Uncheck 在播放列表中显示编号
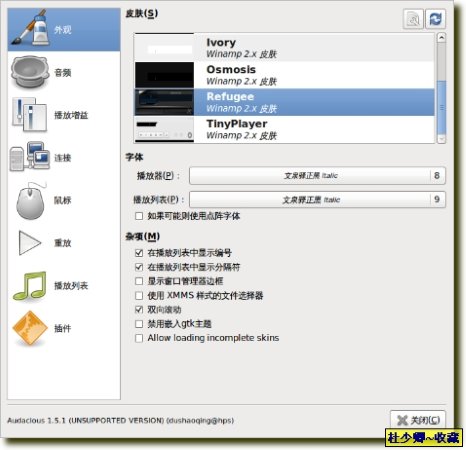The image size is (466, 450). (139, 253)
